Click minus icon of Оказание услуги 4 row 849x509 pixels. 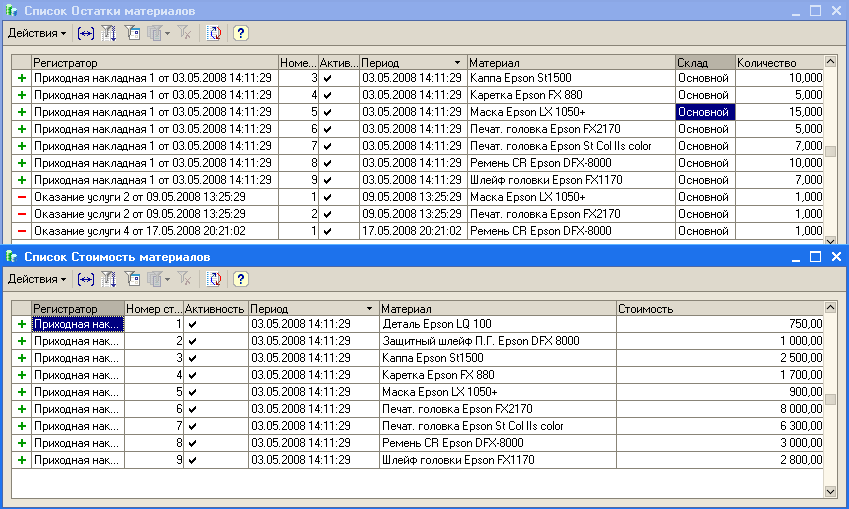(22, 231)
